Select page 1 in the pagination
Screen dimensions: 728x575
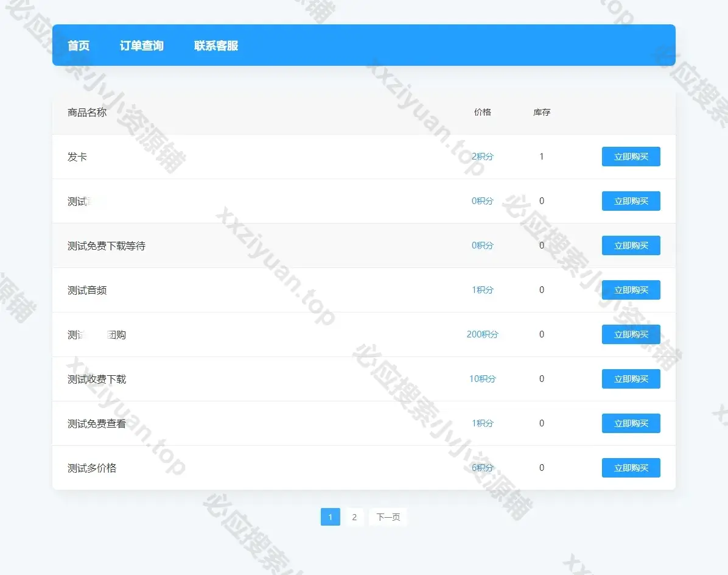pyautogui.click(x=330, y=517)
